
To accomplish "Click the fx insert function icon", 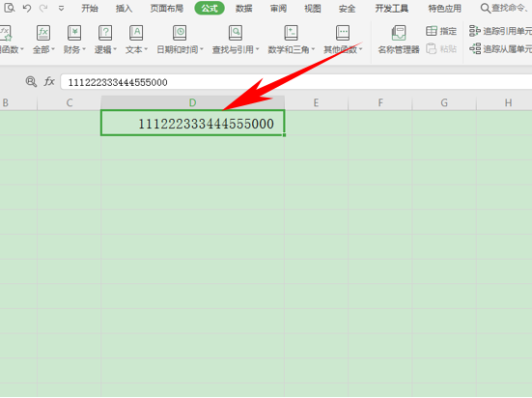I will click(49, 81).
